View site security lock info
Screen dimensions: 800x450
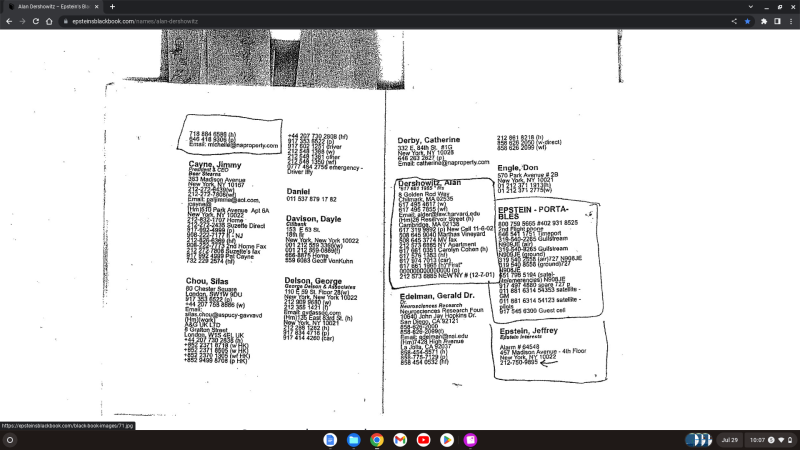click(65, 21)
